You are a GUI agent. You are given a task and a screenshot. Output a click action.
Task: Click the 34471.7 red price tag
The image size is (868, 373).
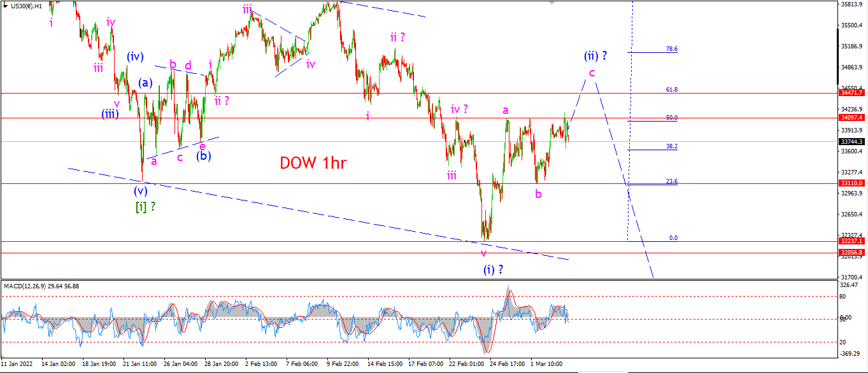(x=851, y=93)
